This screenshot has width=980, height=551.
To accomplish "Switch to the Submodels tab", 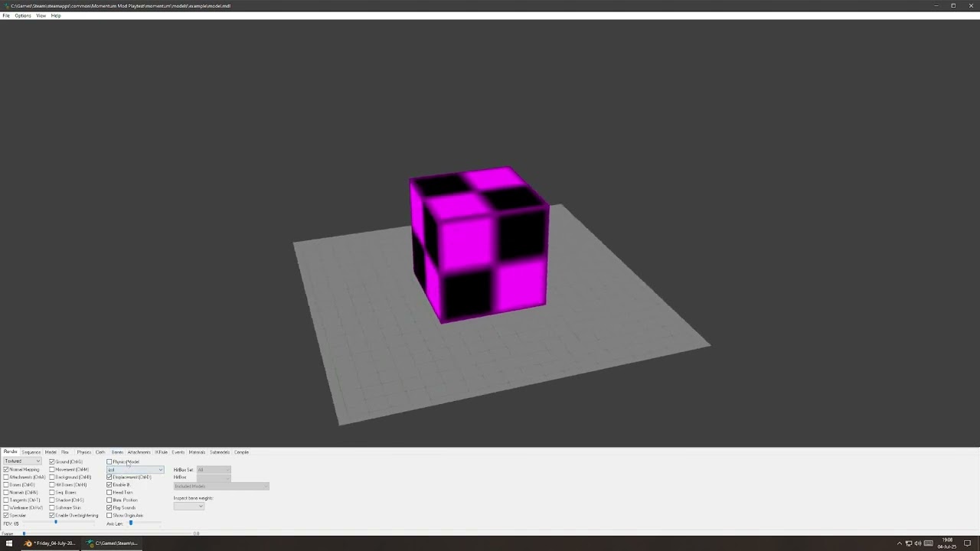I will click(x=220, y=452).
